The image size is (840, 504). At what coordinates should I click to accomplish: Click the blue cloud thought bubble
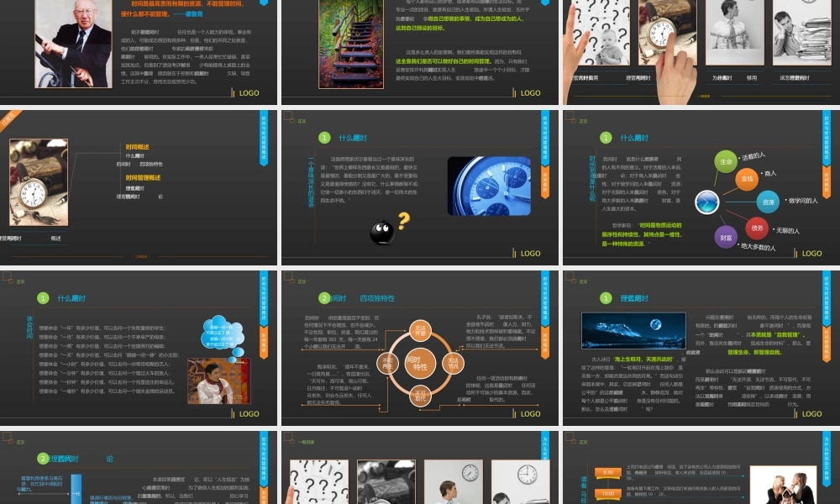pos(223,333)
